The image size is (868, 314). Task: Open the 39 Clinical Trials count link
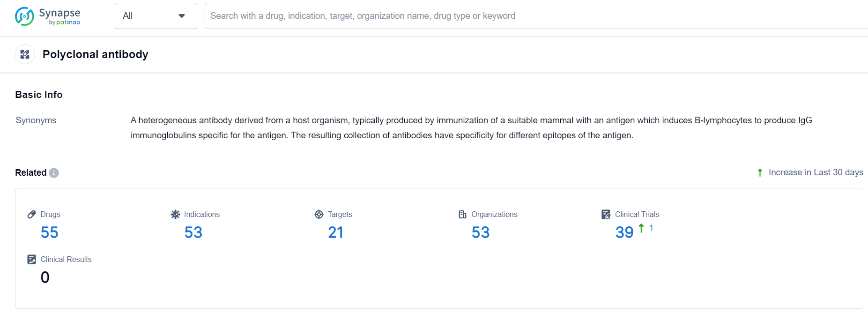tap(624, 232)
